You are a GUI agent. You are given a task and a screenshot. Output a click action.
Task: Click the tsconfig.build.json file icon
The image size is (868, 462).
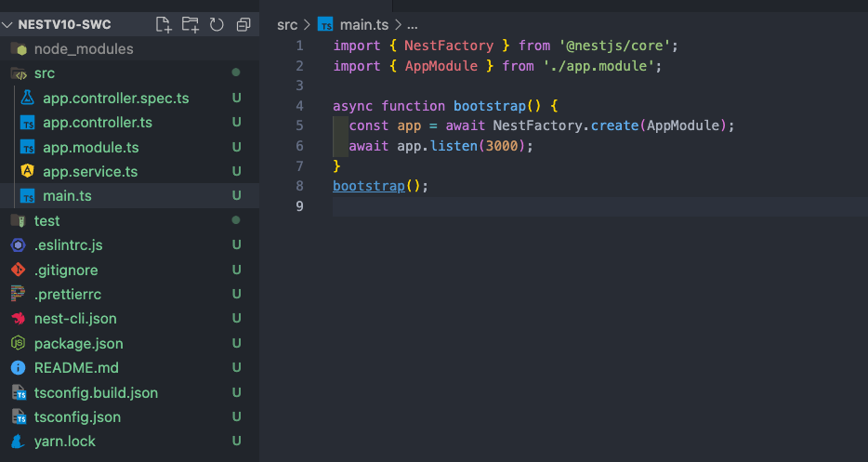[19, 393]
